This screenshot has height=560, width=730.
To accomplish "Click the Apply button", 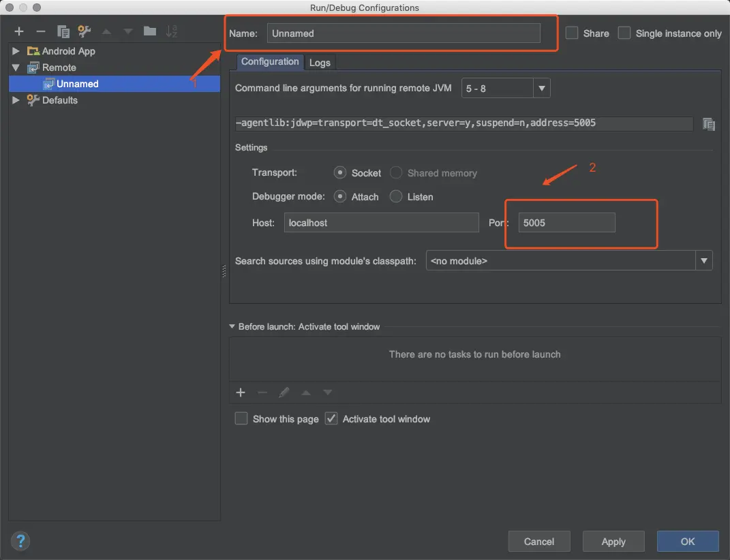I will click(x=613, y=542).
